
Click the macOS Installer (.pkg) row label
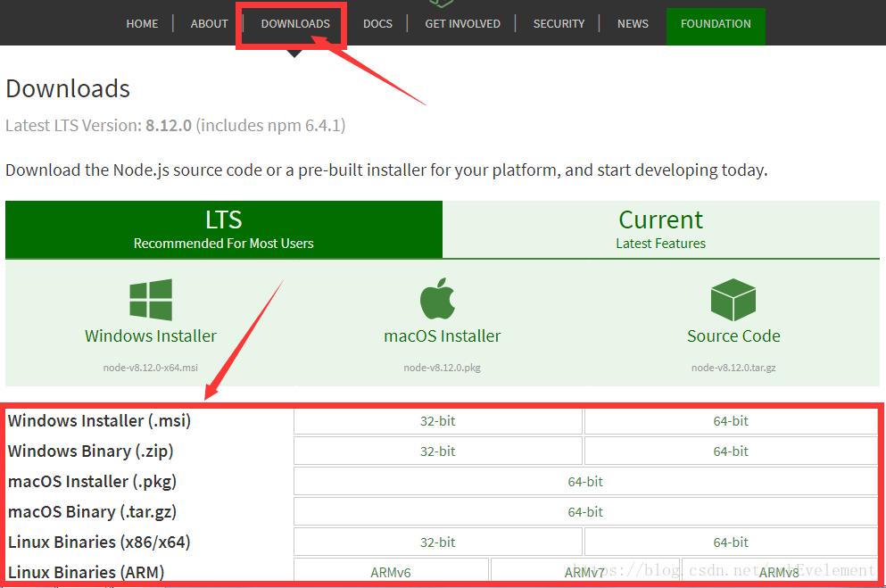[x=92, y=482]
